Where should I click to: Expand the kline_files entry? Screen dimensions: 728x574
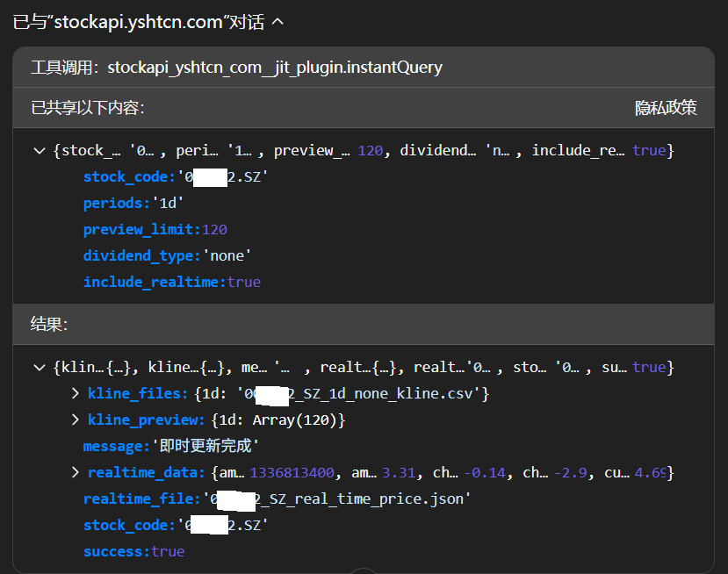[x=76, y=393]
